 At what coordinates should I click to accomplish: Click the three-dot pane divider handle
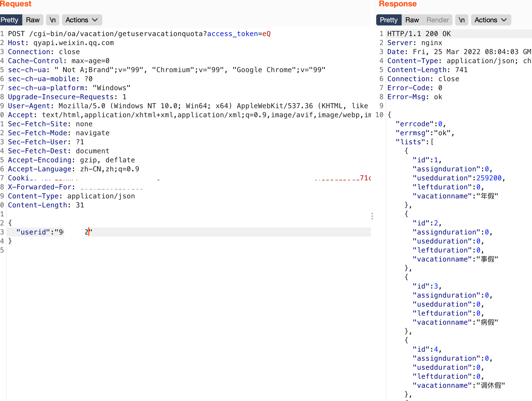pyautogui.click(x=372, y=216)
